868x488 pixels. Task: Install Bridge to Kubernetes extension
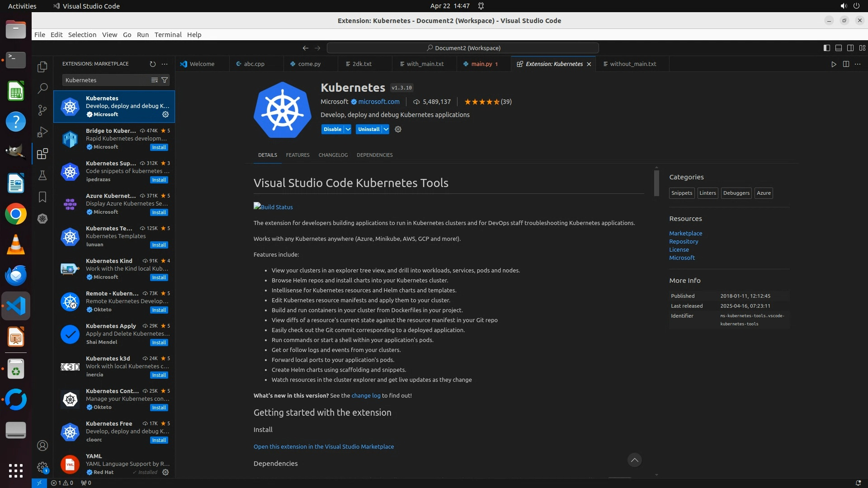click(x=159, y=147)
